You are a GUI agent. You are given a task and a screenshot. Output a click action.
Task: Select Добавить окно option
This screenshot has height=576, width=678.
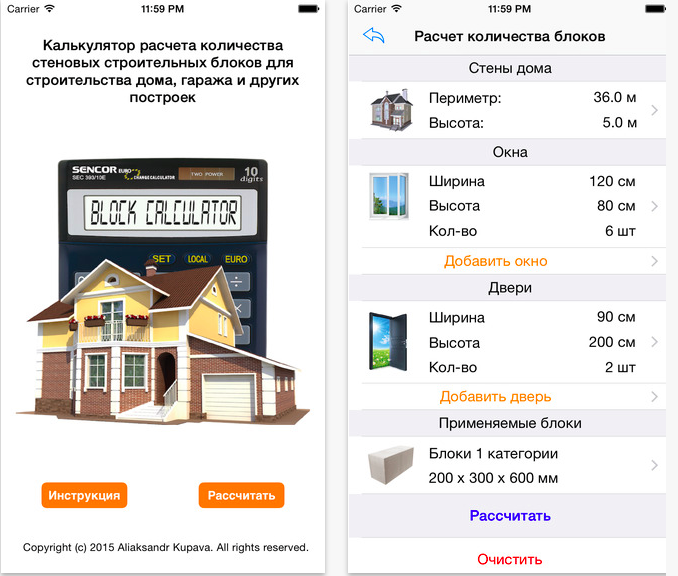[x=496, y=261]
